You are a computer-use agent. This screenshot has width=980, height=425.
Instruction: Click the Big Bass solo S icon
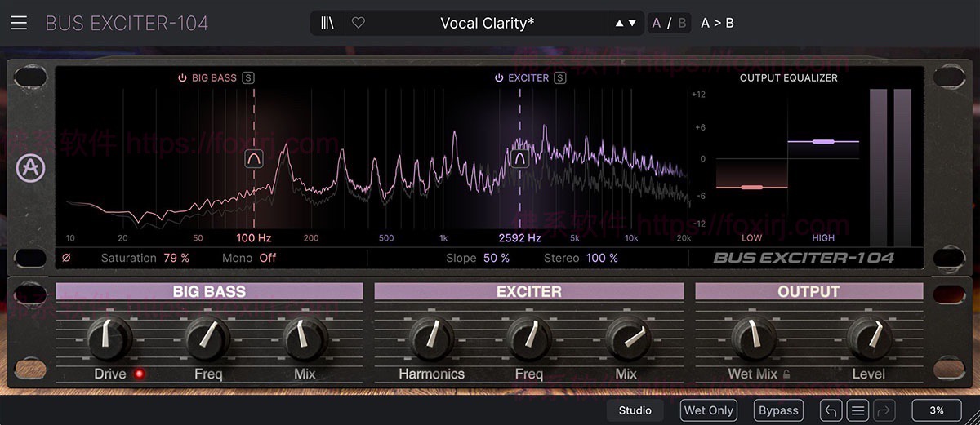pyautogui.click(x=248, y=78)
